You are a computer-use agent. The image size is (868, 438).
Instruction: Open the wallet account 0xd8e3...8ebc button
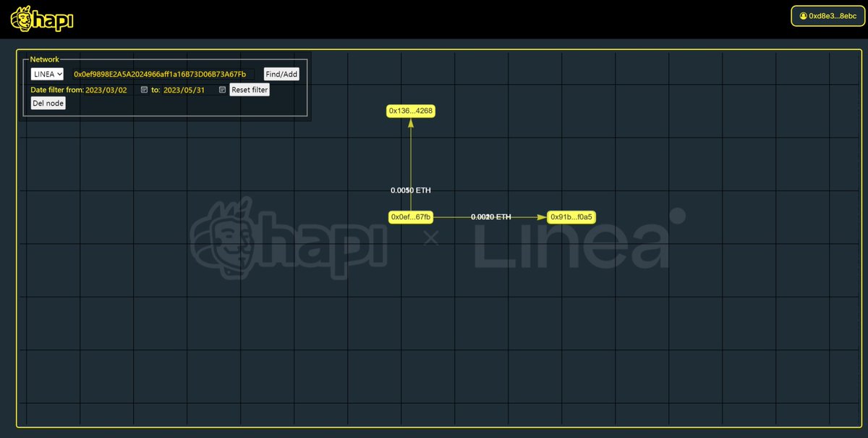click(827, 16)
